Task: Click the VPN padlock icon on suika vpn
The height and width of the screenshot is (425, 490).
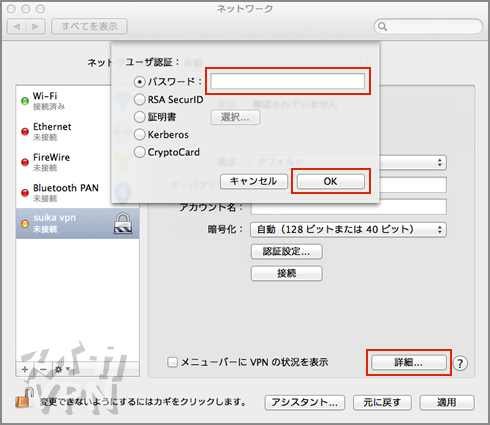Action: 123,223
